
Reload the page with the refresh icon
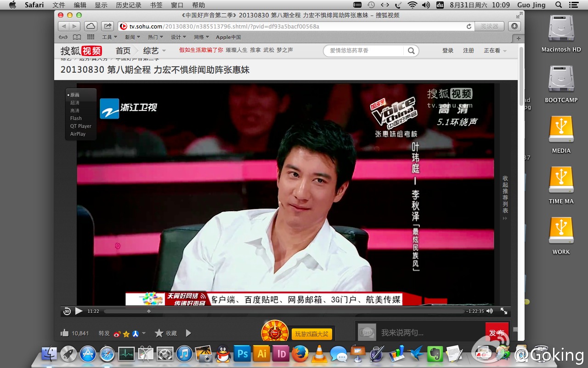click(x=469, y=27)
